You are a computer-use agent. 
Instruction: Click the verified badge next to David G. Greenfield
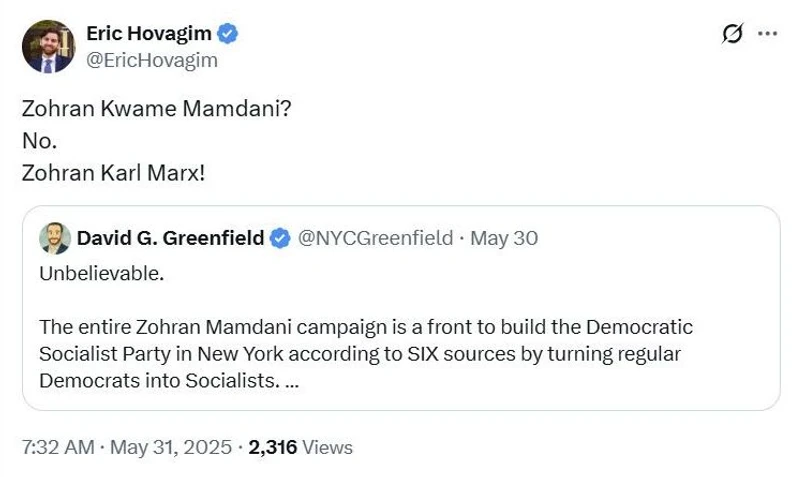coord(281,238)
